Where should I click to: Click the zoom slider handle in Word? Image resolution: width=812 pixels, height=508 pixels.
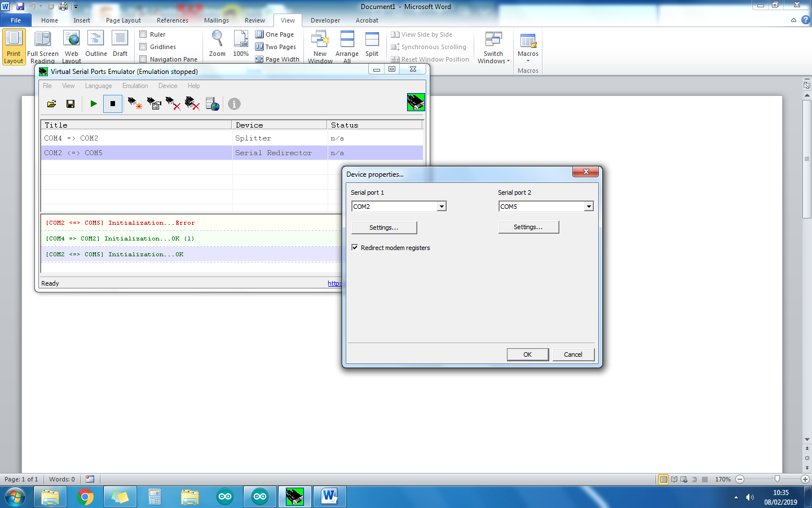tap(777, 479)
